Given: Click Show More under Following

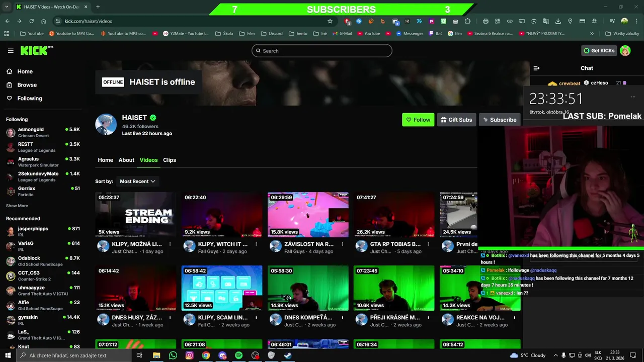Looking at the screenshot, I should click(17, 206).
